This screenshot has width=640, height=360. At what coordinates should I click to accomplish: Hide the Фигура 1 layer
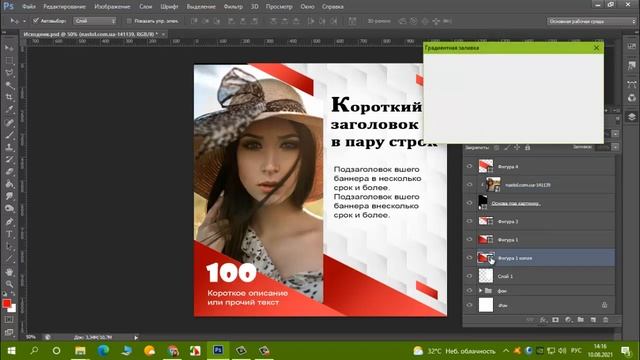tap(469, 239)
